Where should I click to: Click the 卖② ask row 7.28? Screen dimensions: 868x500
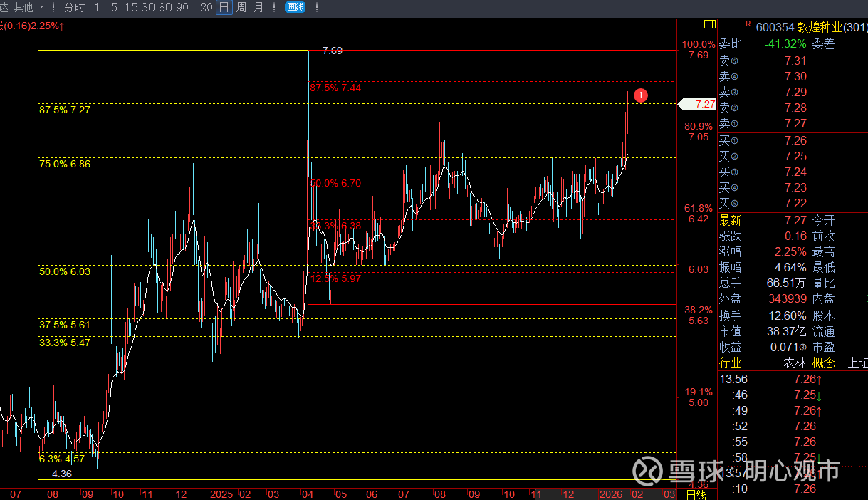(793, 108)
